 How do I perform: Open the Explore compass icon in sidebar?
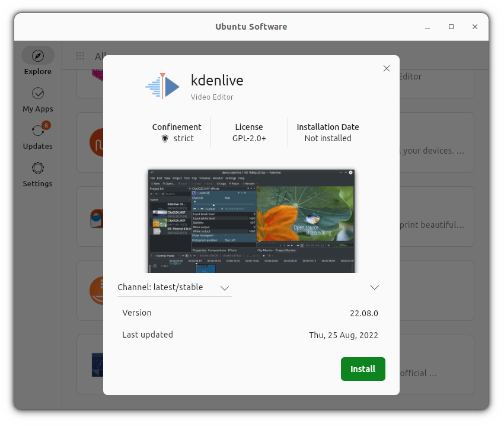pos(38,56)
